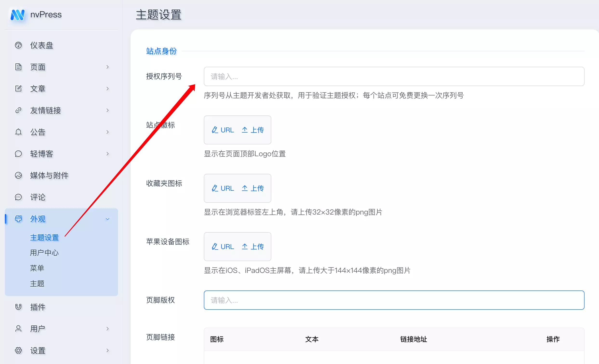Screen dimensions: 599x364
Task: Click the nvPress logo icon
Action: (18, 15)
